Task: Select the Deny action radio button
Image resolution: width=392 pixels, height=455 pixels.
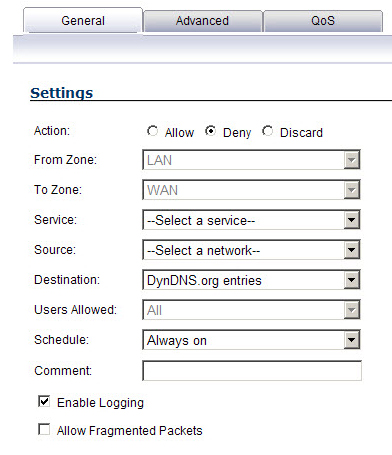Action: 210,131
